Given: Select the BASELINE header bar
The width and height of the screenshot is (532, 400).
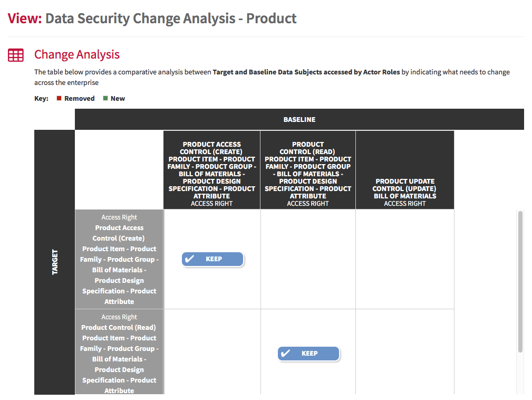Looking at the screenshot, I should point(299,119).
